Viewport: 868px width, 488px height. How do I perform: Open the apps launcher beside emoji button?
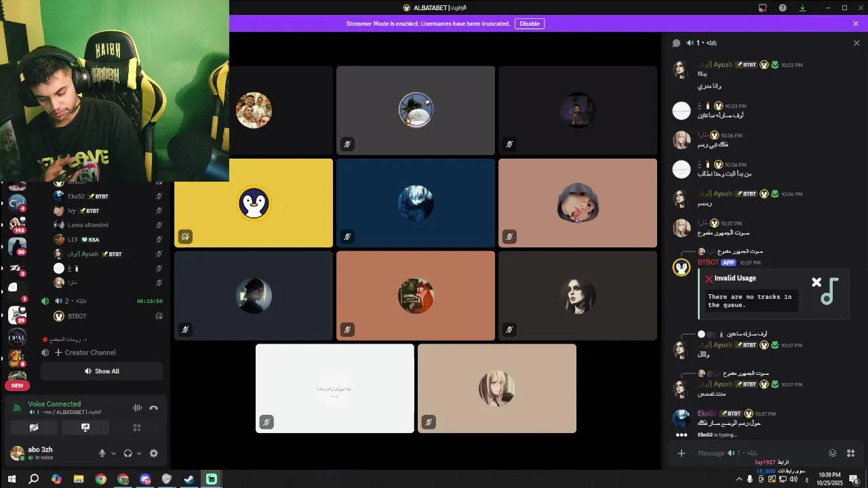click(850, 453)
